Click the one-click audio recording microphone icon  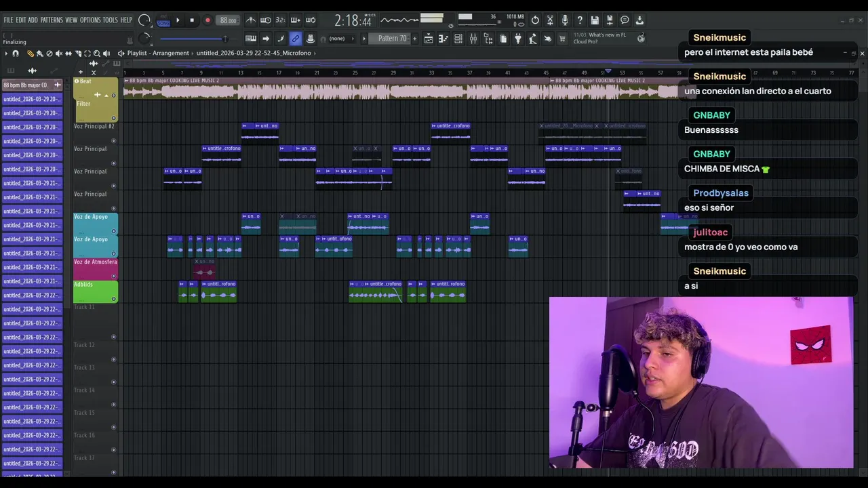coord(565,20)
